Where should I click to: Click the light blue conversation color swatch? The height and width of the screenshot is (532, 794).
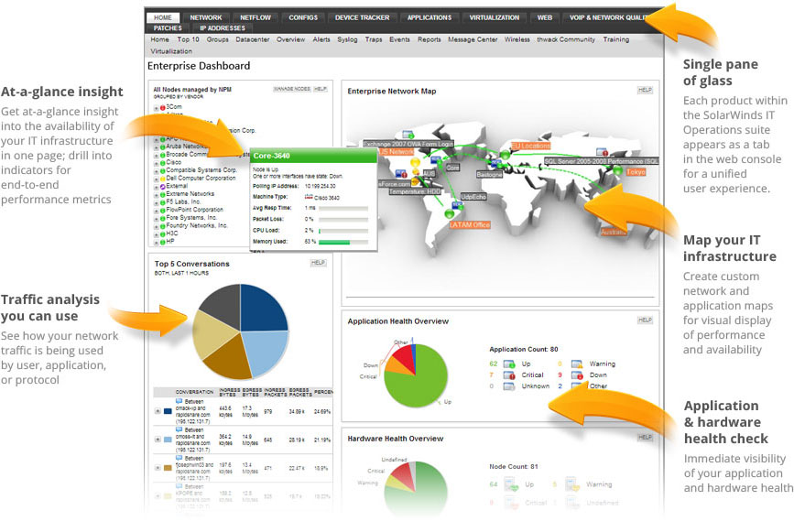tap(168, 440)
